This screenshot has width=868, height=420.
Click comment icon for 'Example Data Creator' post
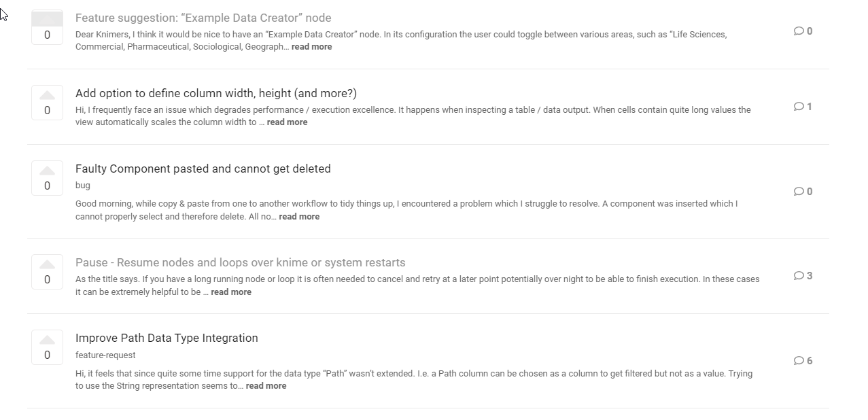[x=799, y=31]
